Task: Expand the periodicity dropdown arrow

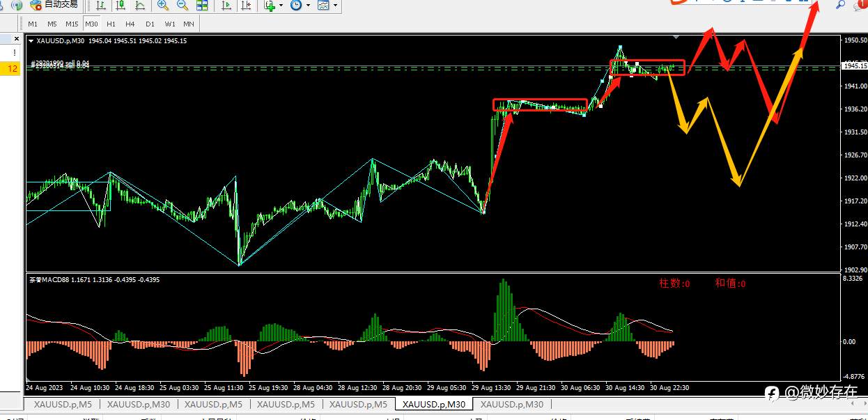Action: coord(308,6)
